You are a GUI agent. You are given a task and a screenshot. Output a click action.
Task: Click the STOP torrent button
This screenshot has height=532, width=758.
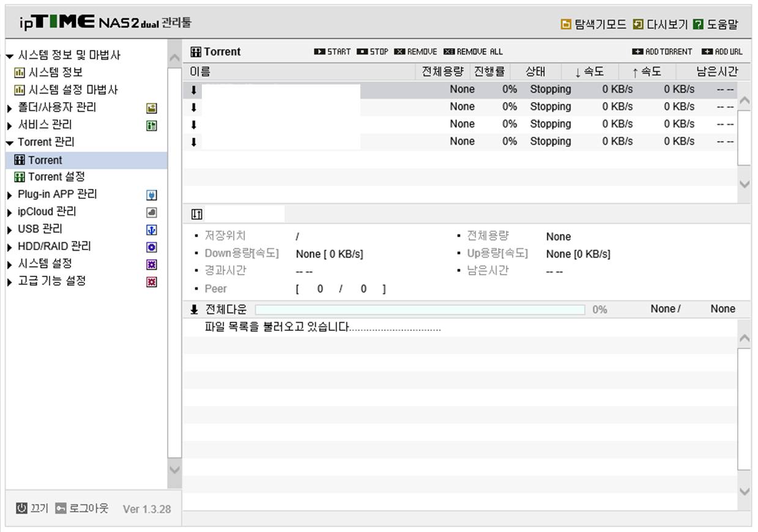coord(373,52)
